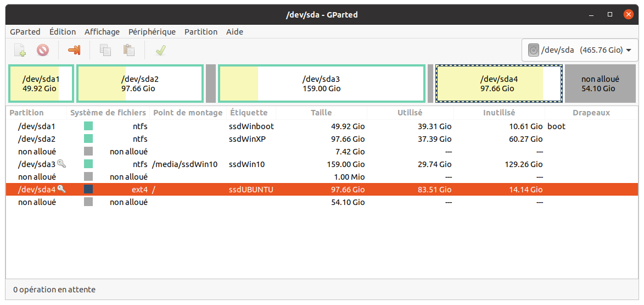Click the Paste partition toolbar icon

coord(129,51)
